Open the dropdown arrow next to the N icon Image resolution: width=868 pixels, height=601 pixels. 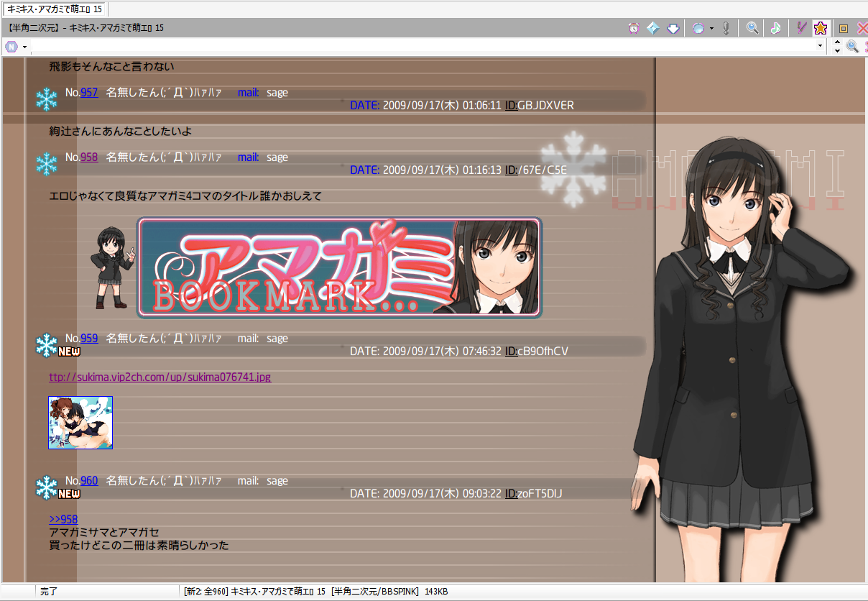(x=24, y=47)
